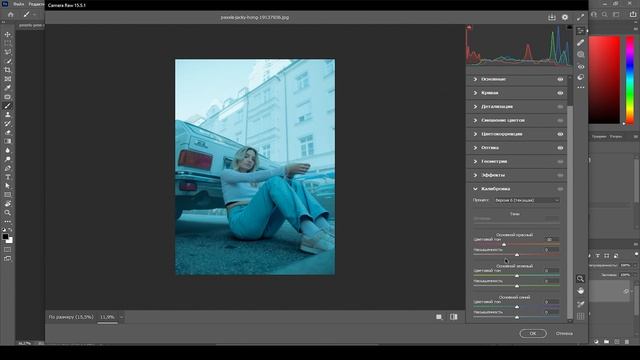Image resolution: width=640 pixels, height=360 pixels.
Task: Expand the Основные panel
Action: pos(475,79)
